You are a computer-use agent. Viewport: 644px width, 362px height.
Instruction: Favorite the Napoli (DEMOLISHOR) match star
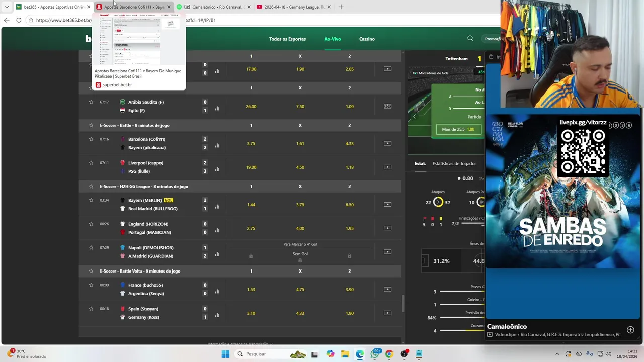91,248
